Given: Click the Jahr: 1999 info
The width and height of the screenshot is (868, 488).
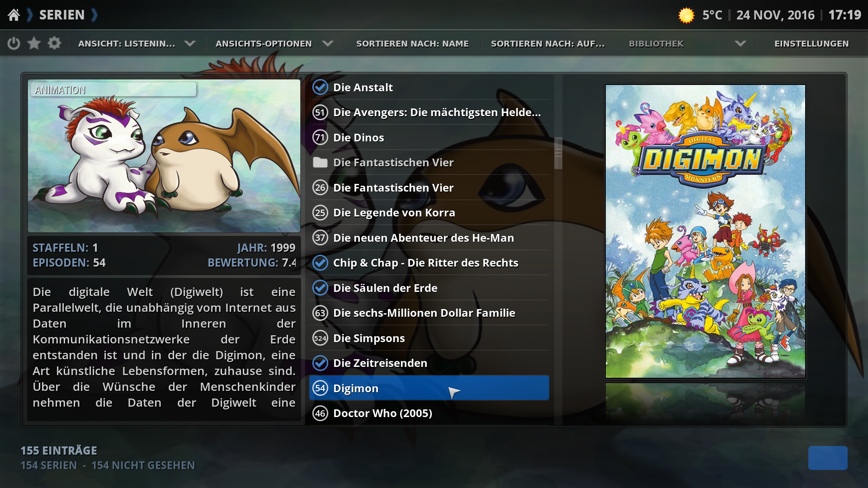Looking at the screenshot, I should (266, 248).
